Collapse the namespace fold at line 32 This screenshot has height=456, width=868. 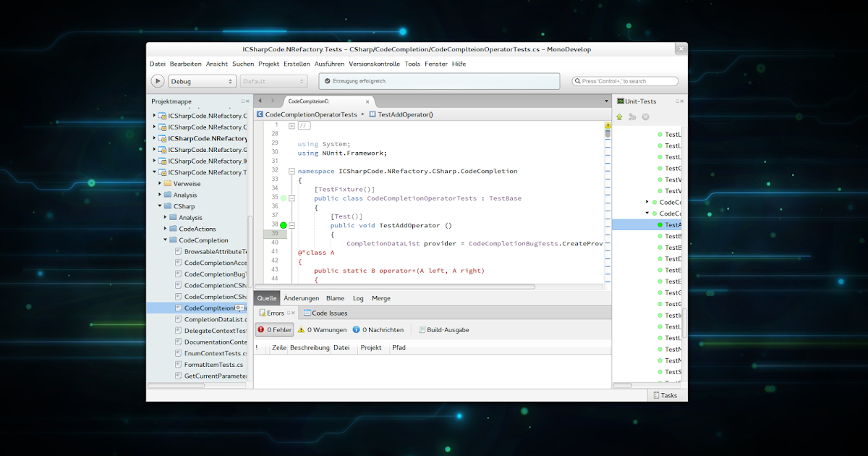click(292, 172)
